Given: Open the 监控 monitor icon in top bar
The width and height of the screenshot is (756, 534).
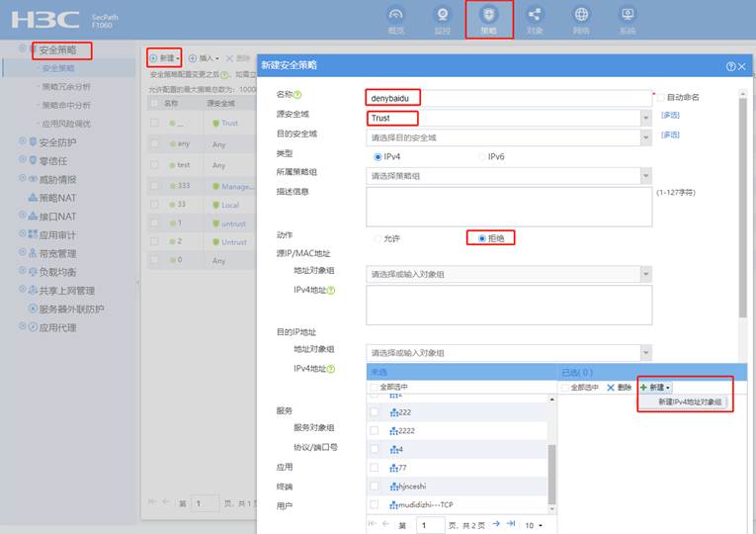Looking at the screenshot, I should pyautogui.click(x=442, y=15).
